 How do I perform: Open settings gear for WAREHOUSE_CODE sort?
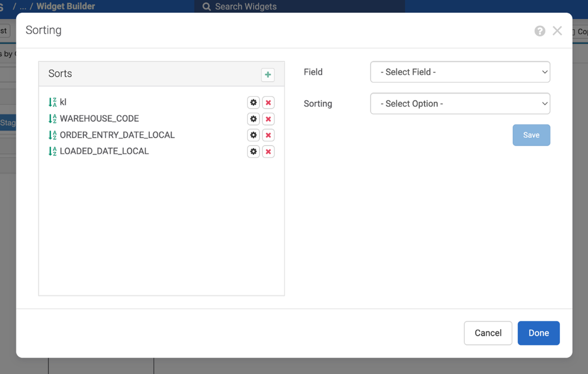(253, 119)
